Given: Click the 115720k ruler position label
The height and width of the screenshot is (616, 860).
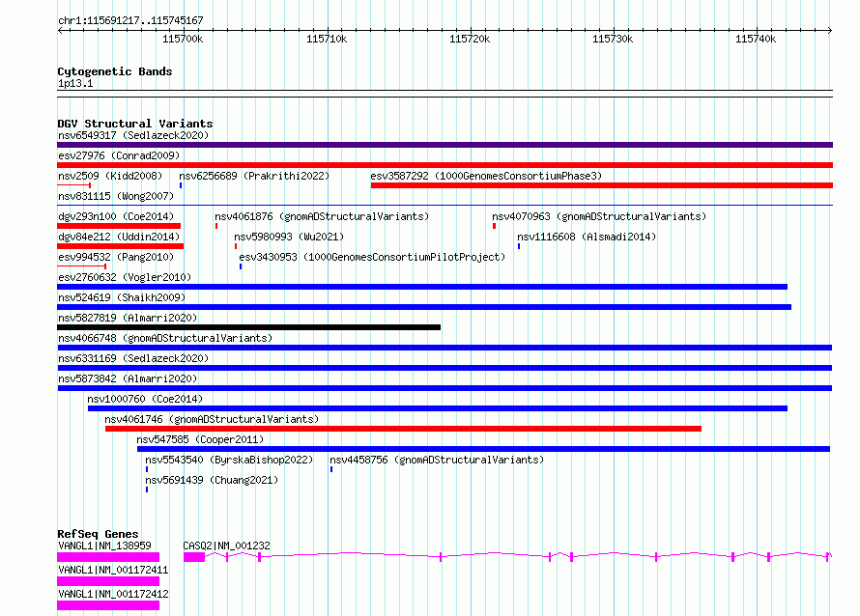Looking at the screenshot, I should (x=470, y=39).
